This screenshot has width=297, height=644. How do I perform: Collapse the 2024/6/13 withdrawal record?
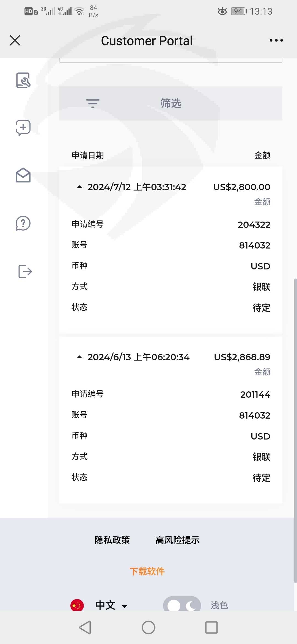pos(79,357)
